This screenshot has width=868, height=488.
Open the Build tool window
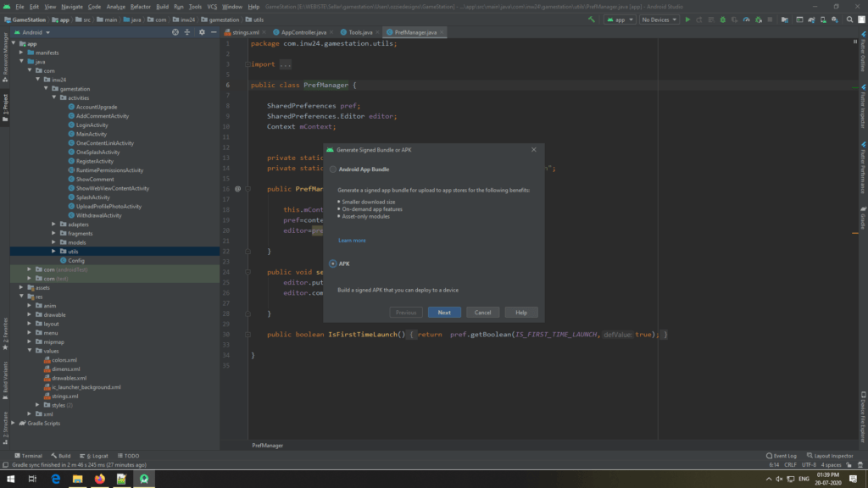61,456
